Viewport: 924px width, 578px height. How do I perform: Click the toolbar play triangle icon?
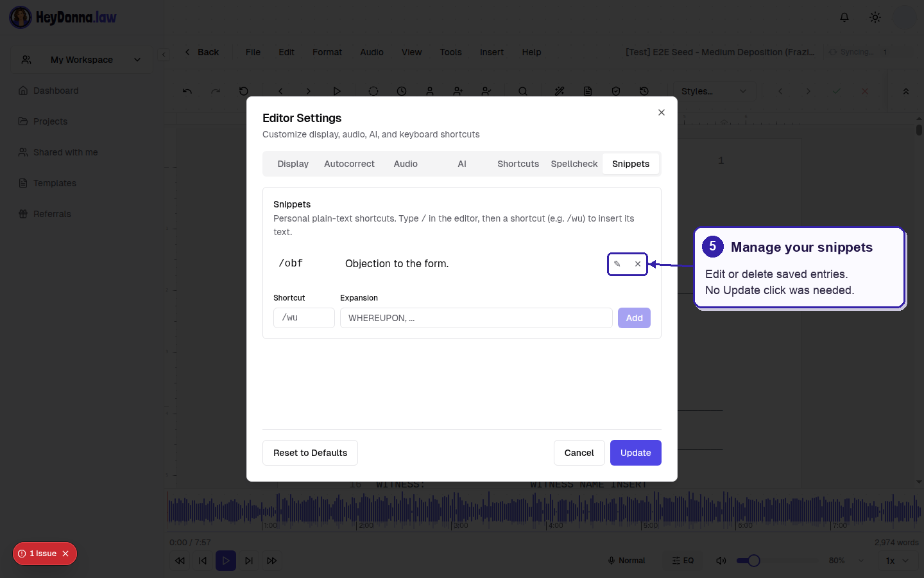click(337, 91)
